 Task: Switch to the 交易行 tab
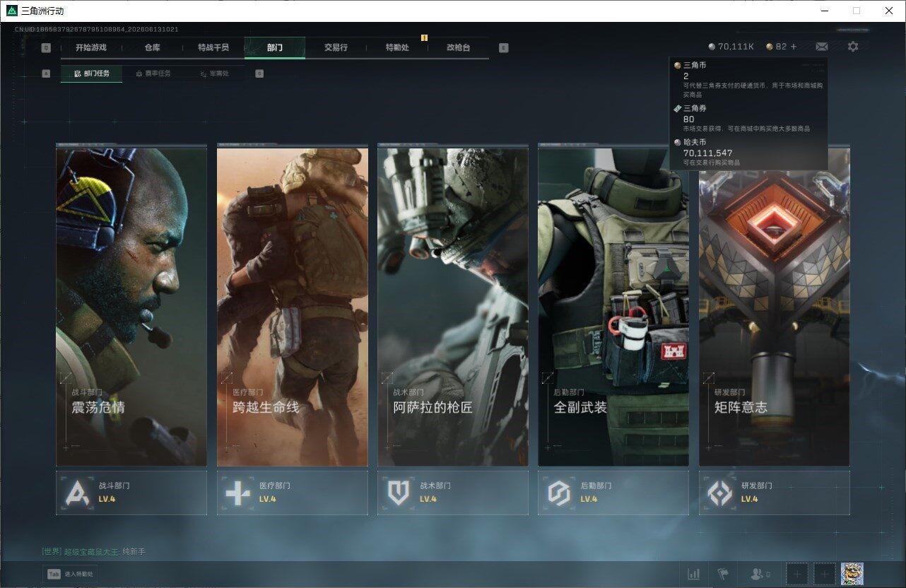(x=336, y=47)
